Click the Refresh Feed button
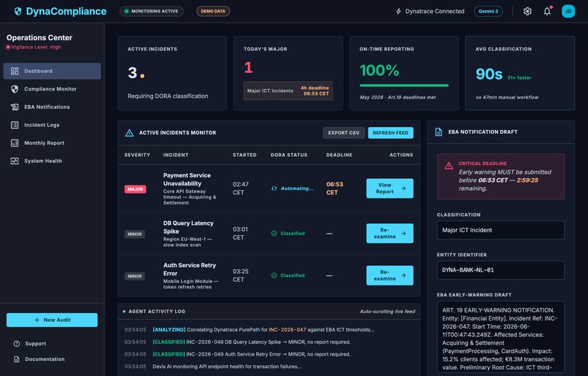This screenshot has height=376, width=588. [390, 133]
